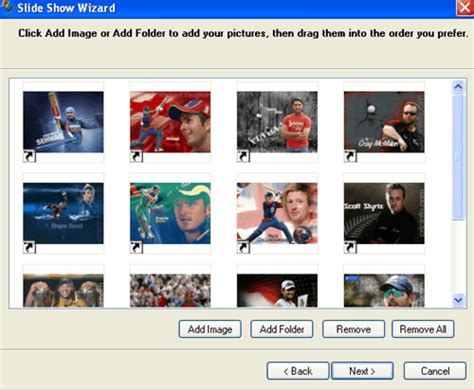Screen dimensions: 474x390
Task: Select the player in white cap thumbnail
Action: [277, 290]
